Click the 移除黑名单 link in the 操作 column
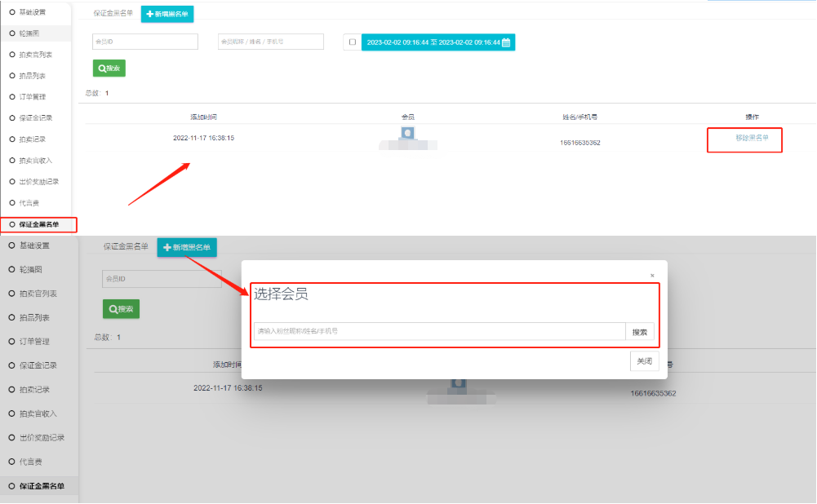The image size is (817, 504). click(x=752, y=138)
